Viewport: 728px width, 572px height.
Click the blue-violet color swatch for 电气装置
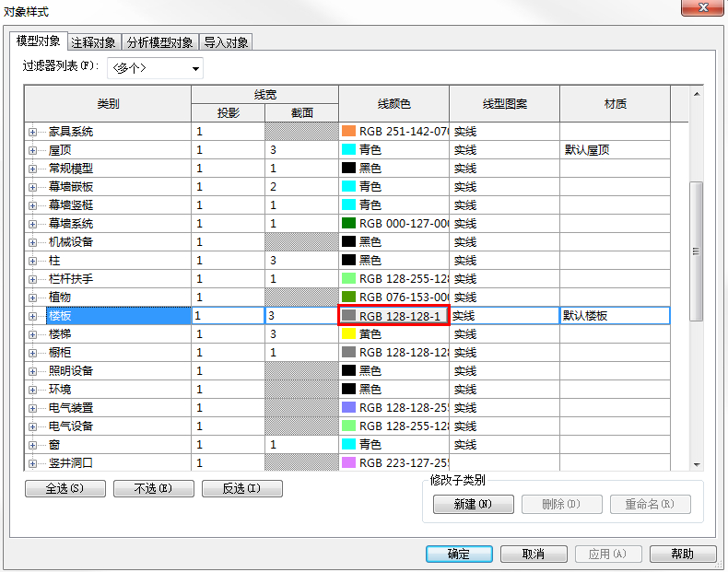point(348,407)
